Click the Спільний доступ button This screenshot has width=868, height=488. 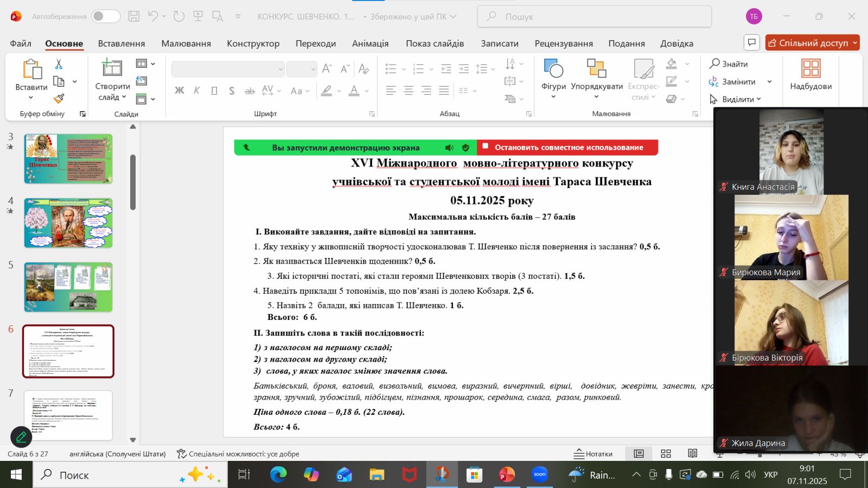[812, 43]
